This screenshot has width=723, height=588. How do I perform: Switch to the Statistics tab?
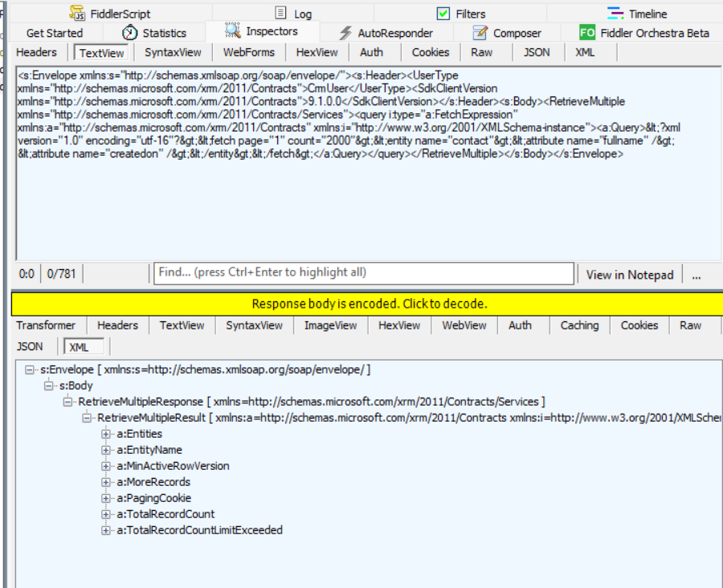(154, 33)
